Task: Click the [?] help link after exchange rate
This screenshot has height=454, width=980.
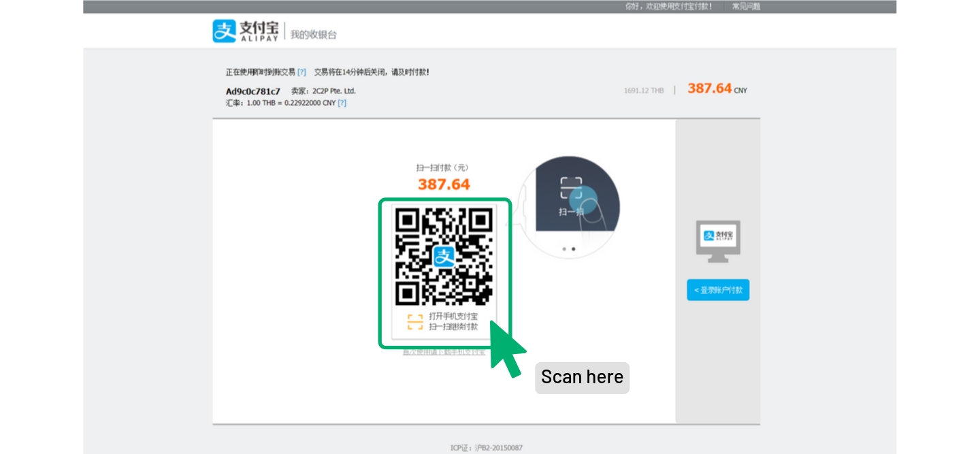Action: tap(342, 103)
